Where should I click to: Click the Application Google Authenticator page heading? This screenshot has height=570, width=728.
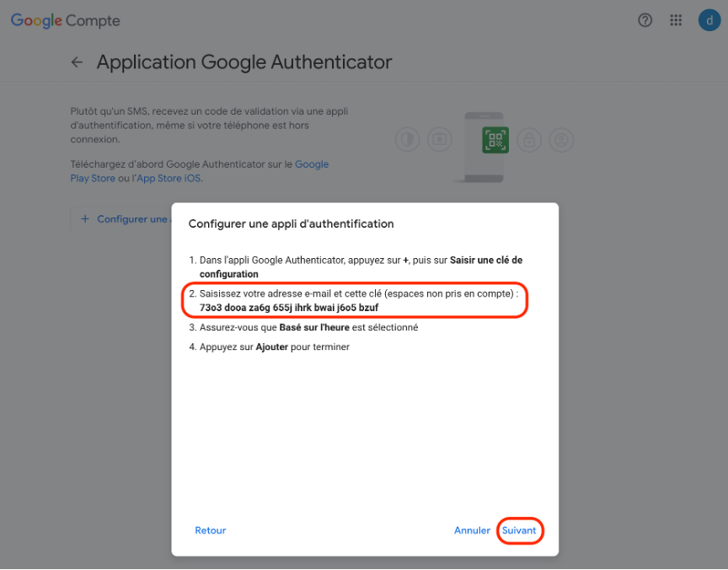244,62
